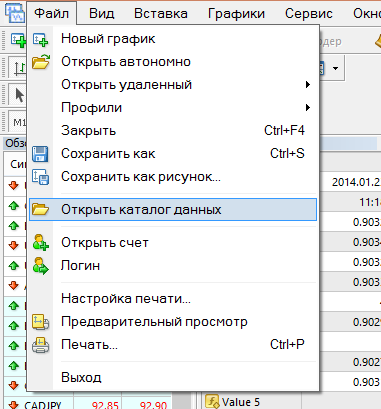This screenshot has width=381, height=409.
Task: Open Настройка печати...
Action: [173, 299]
